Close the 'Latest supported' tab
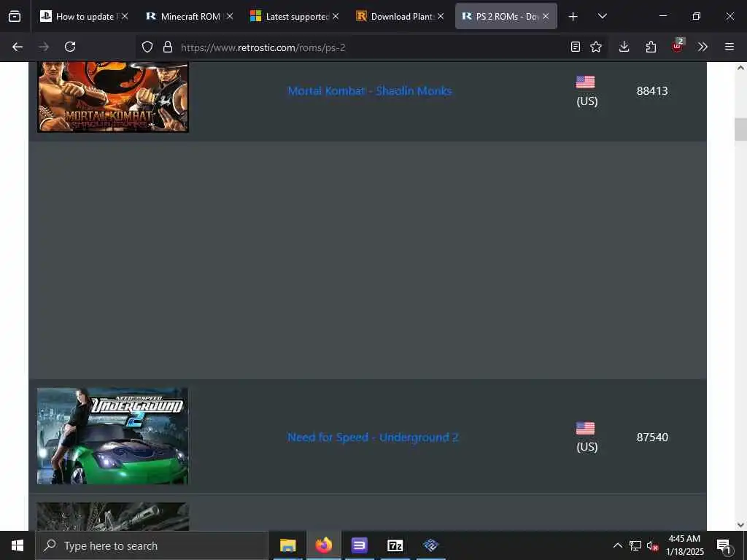Image resolution: width=747 pixels, height=560 pixels. tap(336, 16)
